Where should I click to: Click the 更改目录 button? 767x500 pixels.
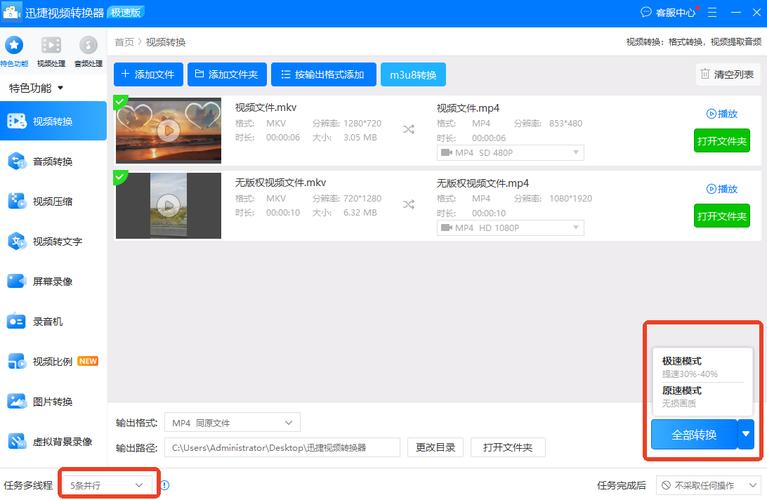pyautogui.click(x=435, y=447)
